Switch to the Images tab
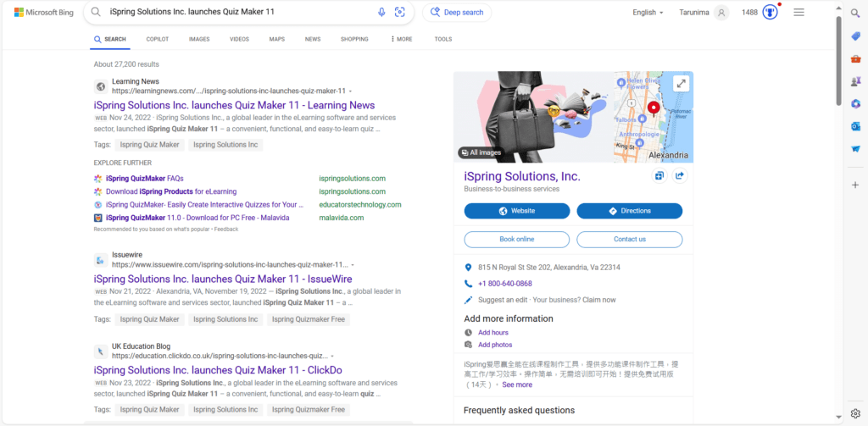The image size is (868, 426). click(199, 39)
